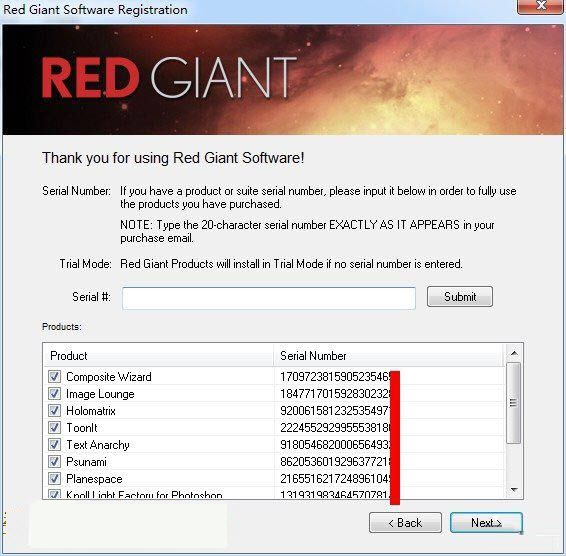
Task: Sort by the Product column header
Action: point(158,356)
